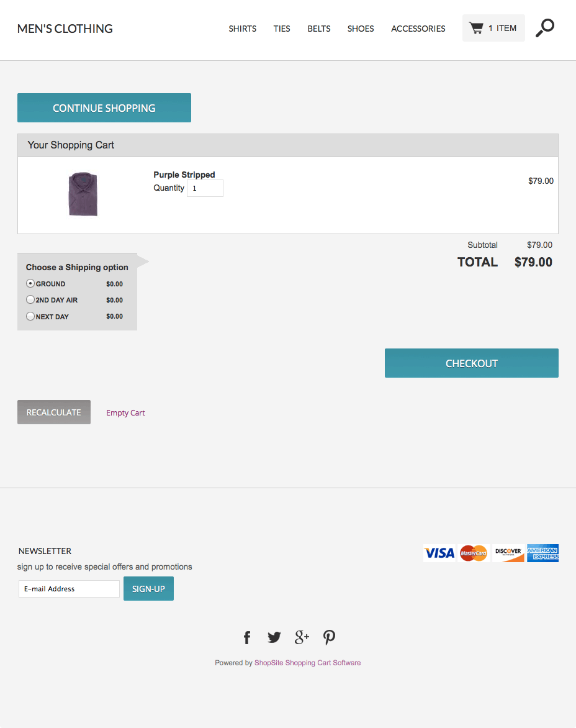
Task: Focus the E-mail Address newsletter field
Action: click(x=69, y=589)
